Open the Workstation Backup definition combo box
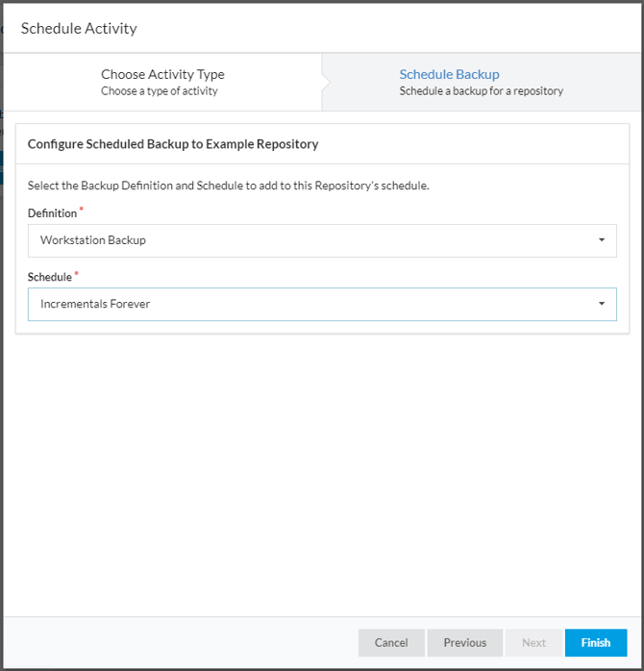Screen dimensions: 644x671 pos(321,240)
